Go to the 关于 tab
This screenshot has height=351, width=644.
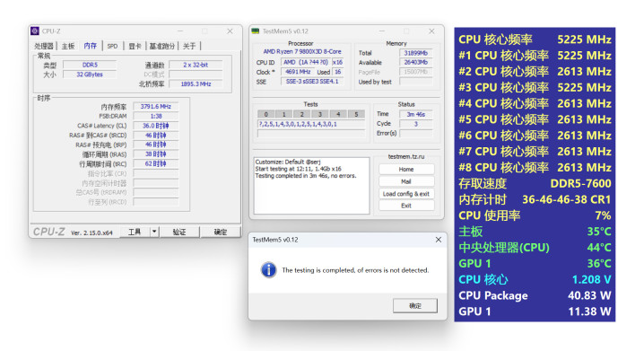(189, 46)
